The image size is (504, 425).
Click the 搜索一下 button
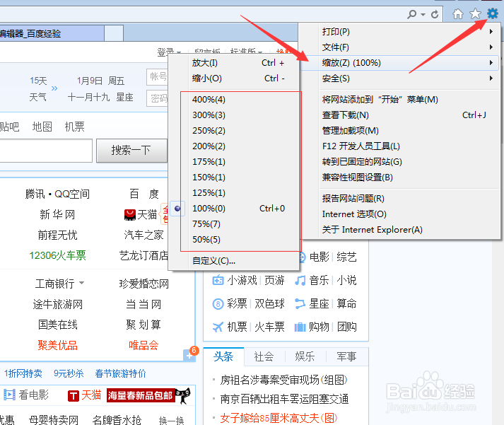(x=131, y=150)
